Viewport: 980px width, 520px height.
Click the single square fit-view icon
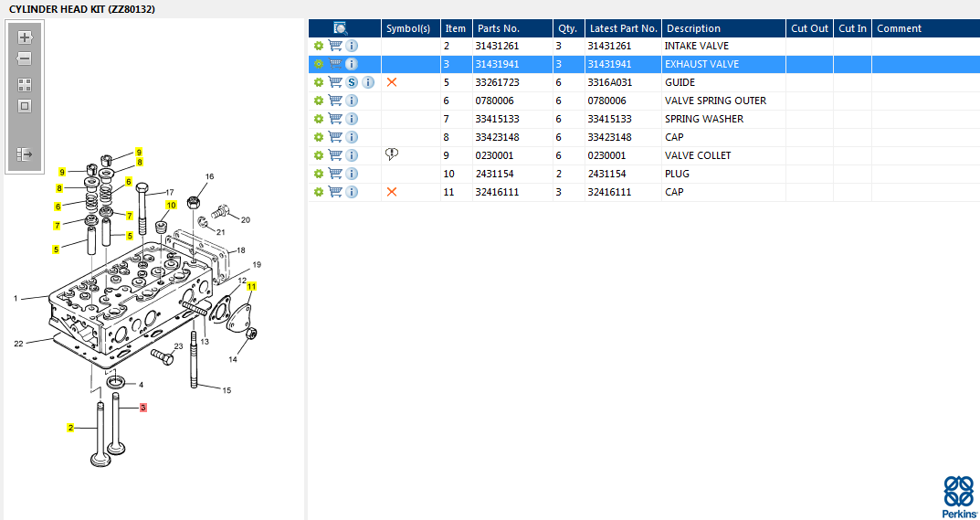[25, 106]
